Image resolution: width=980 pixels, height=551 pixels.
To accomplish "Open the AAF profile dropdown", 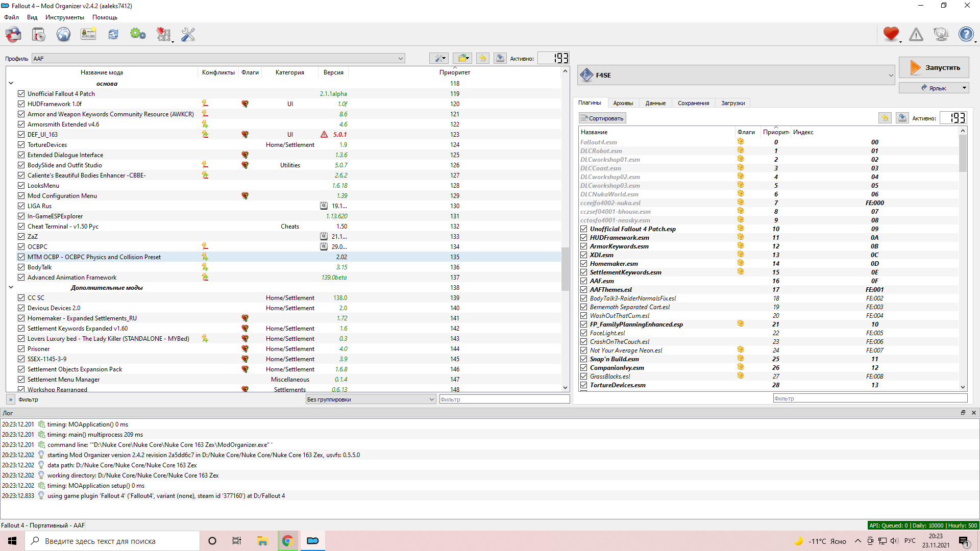I will 218,59.
